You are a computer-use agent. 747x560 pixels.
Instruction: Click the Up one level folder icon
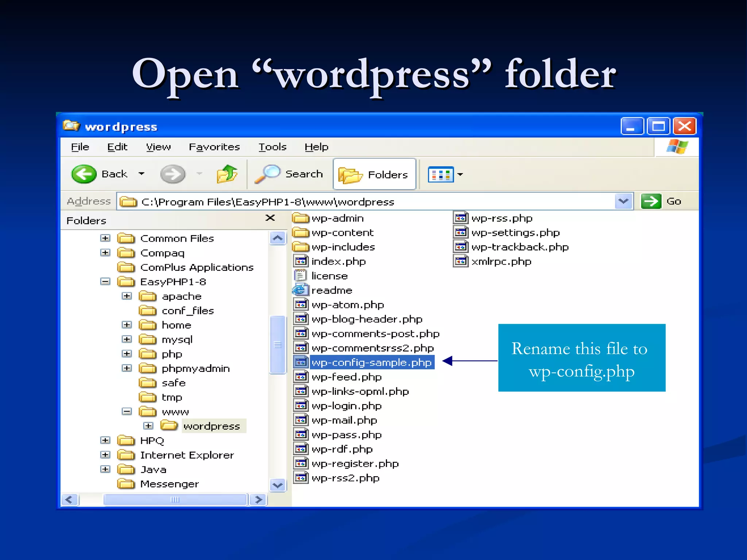(227, 174)
